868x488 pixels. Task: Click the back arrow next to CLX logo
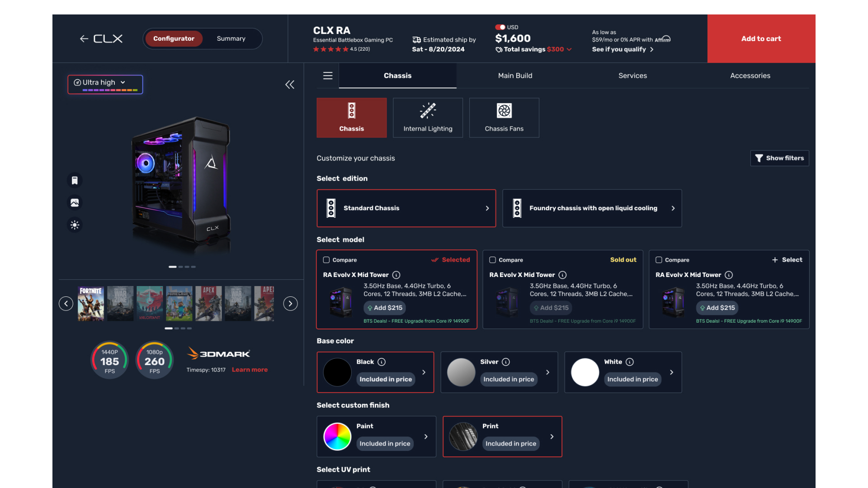tap(84, 39)
